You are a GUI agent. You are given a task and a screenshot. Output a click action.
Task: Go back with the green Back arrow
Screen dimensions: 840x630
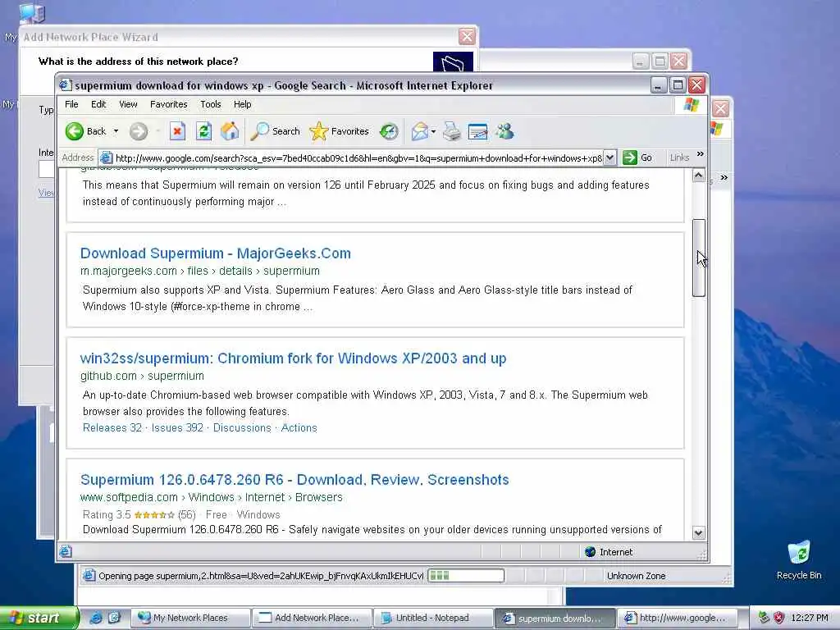pyautogui.click(x=85, y=131)
